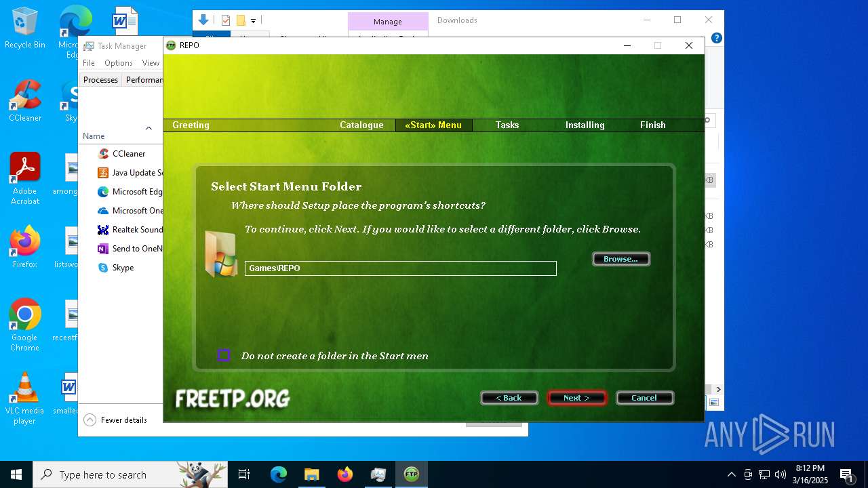Click Explorer quick access New Folder icon
Image resolution: width=868 pixels, height=488 pixels.
point(240,20)
